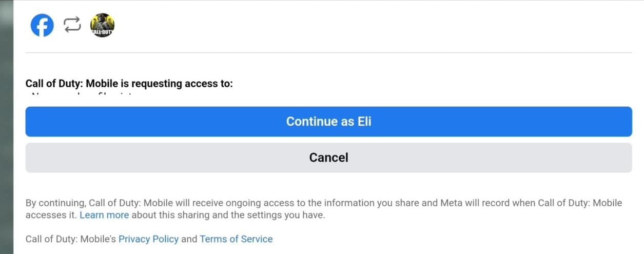Viewport: 644px width, 254px height.
Task: Open the Privacy Policy link
Action: click(x=148, y=239)
